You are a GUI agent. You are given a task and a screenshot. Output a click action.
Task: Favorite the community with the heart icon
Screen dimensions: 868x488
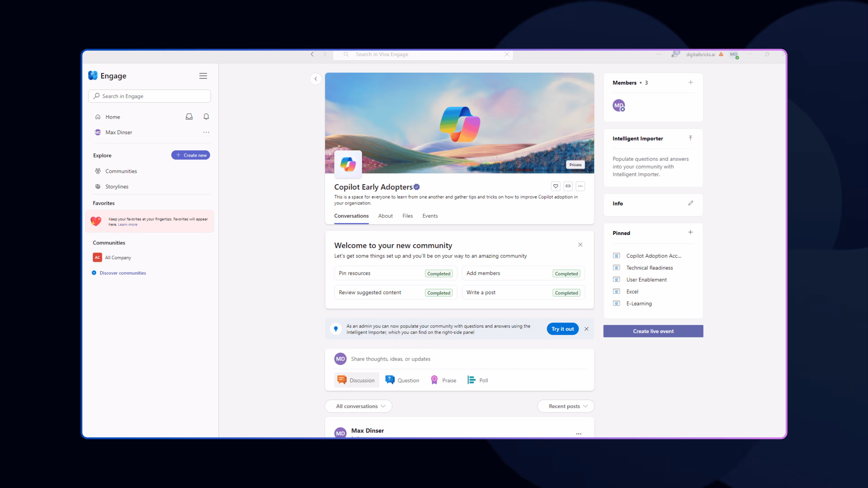pos(556,186)
